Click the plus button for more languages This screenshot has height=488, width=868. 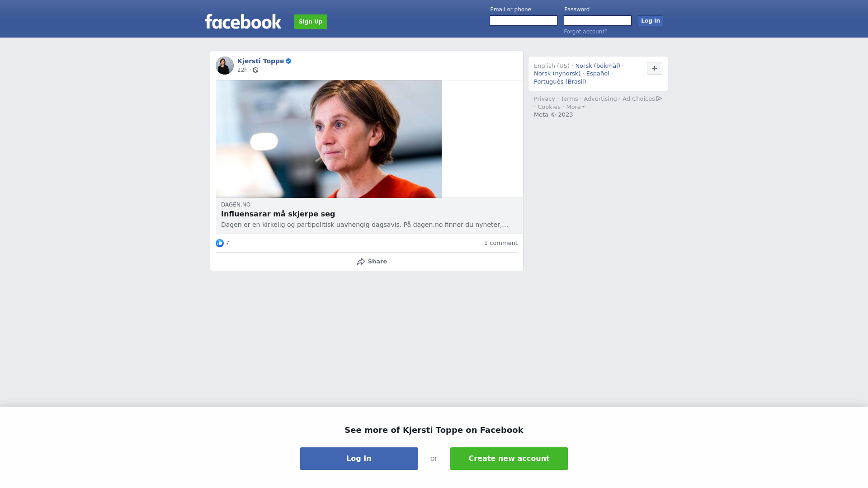655,68
